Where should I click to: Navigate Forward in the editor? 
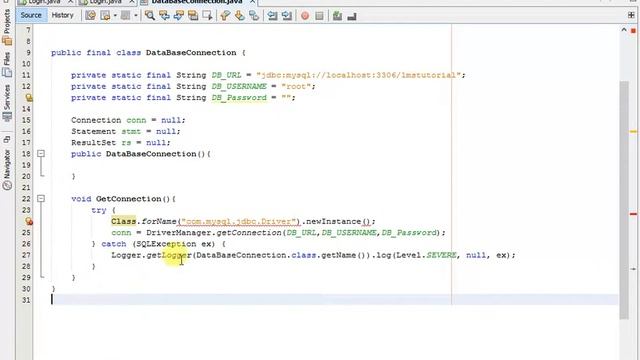click(125, 16)
